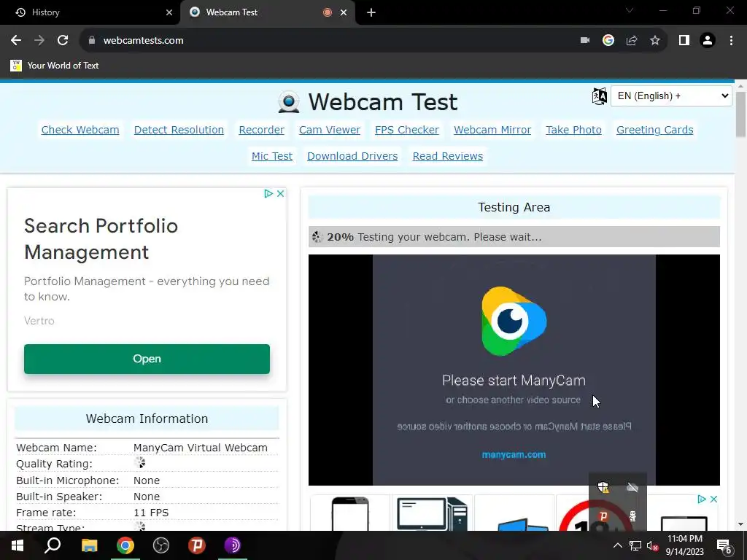747x560 pixels.
Task: Click the 11 FPS frame rate value
Action: point(151,513)
